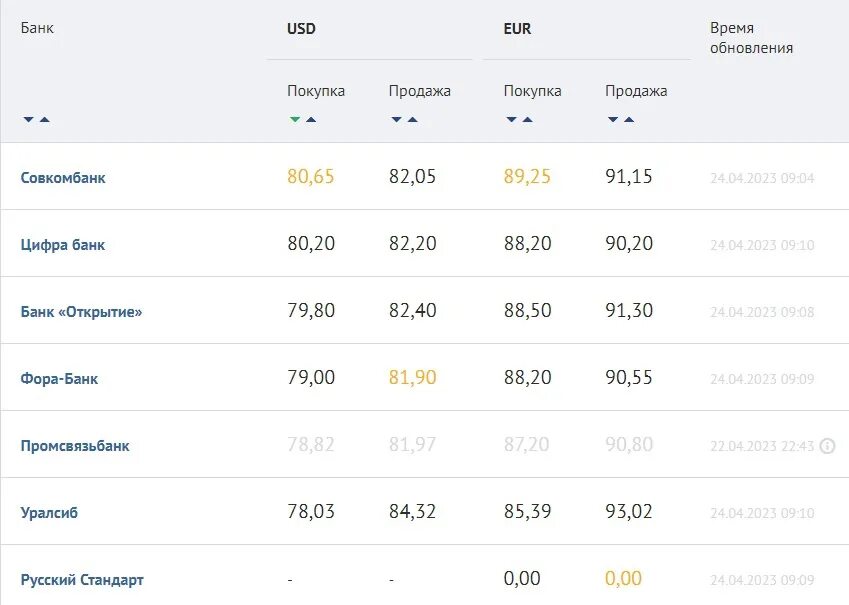The height and width of the screenshot is (605, 849).
Task: Sort USD Продажа ascending with up arrow
Action: pos(413,120)
